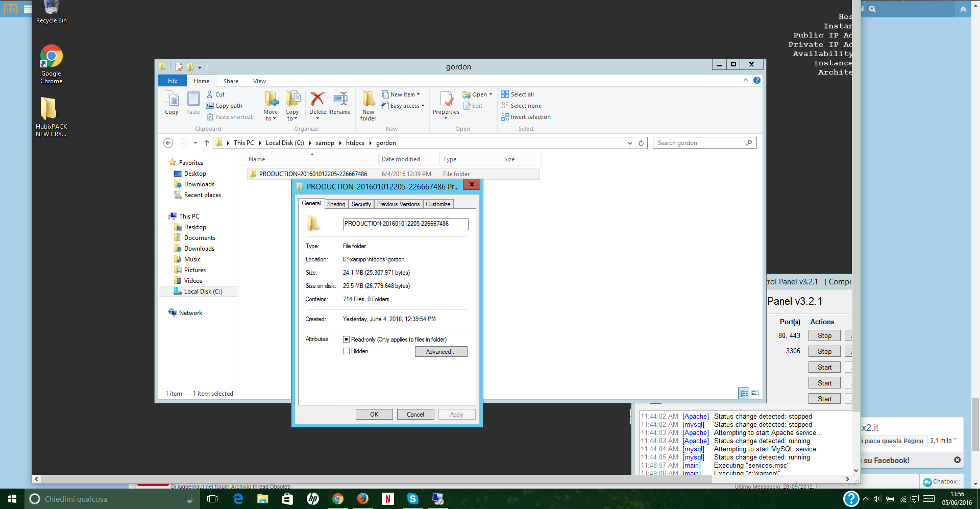Open Previous Versions tab in Properties
This screenshot has width=980, height=509.
tap(398, 204)
